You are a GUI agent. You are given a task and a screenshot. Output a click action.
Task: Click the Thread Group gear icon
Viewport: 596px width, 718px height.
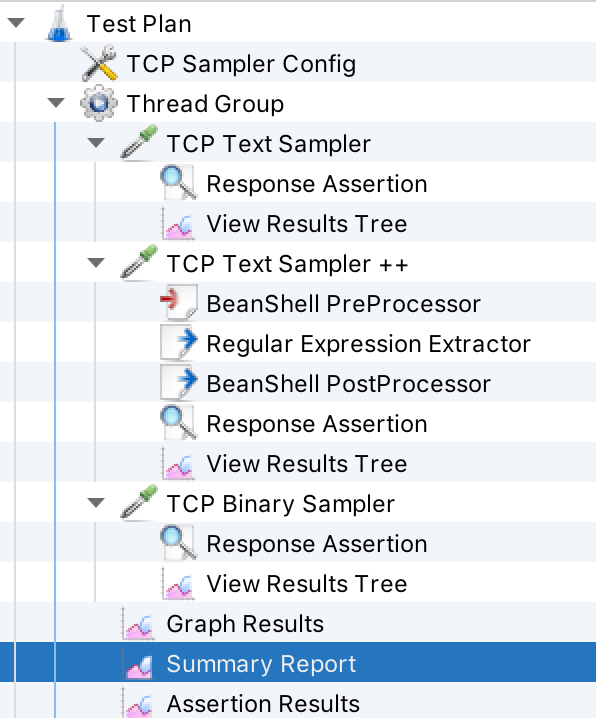point(99,103)
